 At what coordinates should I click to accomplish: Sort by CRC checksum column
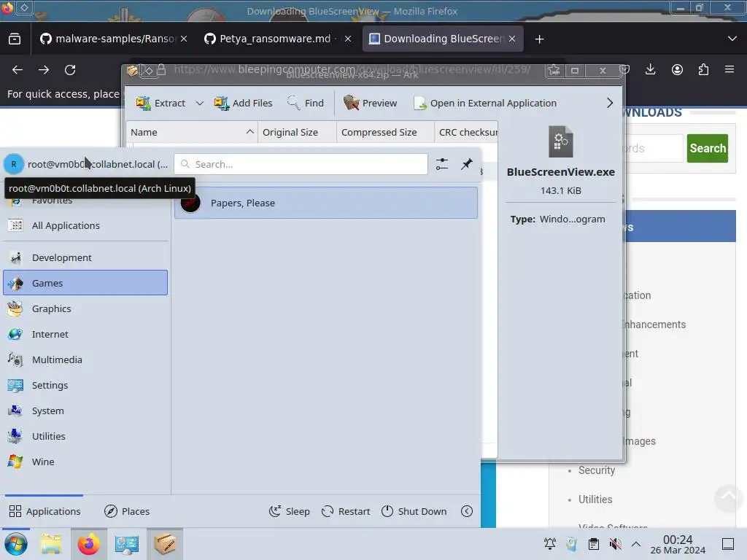pyautogui.click(x=467, y=132)
